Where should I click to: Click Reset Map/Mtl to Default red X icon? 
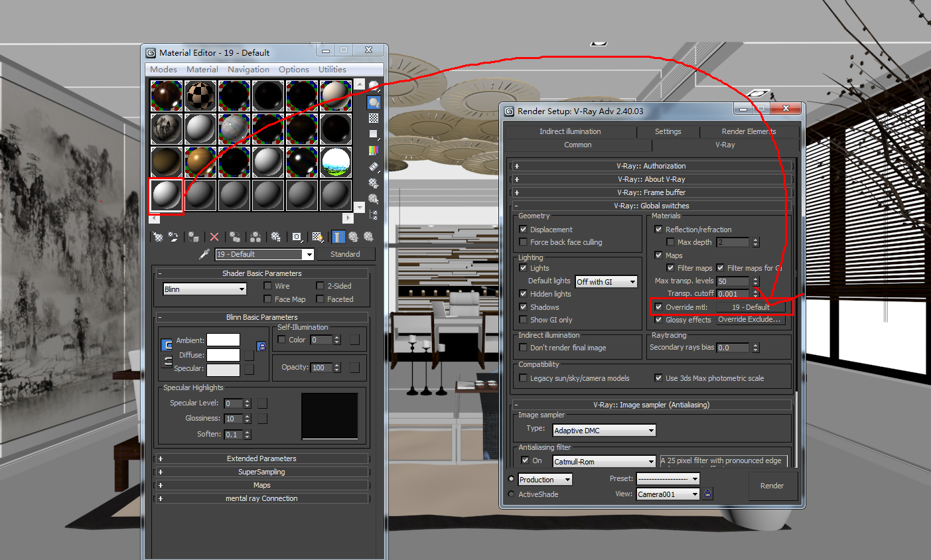click(x=214, y=237)
